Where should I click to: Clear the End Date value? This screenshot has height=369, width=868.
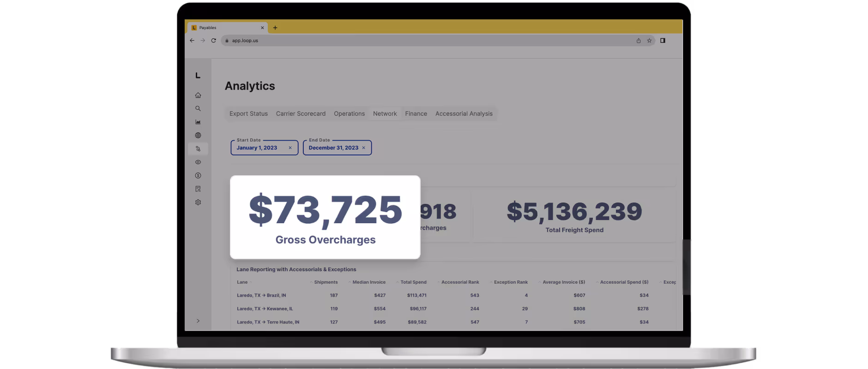(x=363, y=148)
